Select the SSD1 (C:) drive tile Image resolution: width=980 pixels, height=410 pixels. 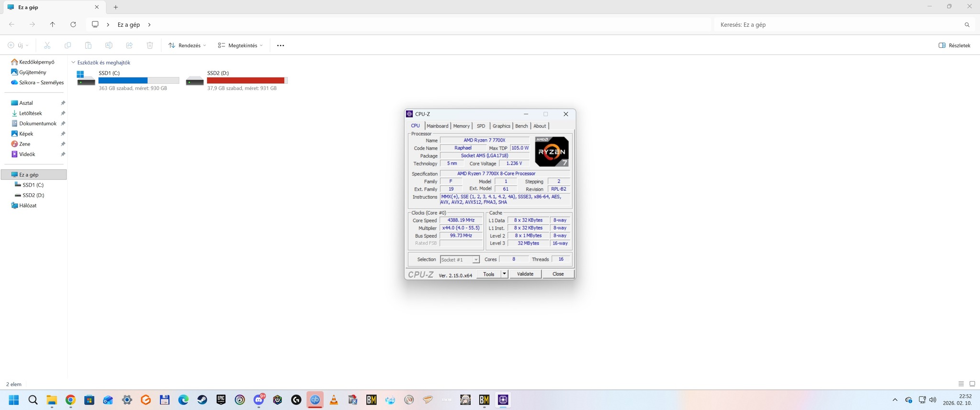pos(128,80)
